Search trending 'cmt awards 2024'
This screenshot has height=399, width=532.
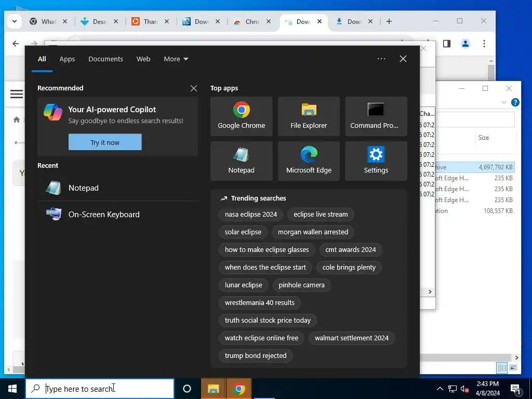point(351,250)
